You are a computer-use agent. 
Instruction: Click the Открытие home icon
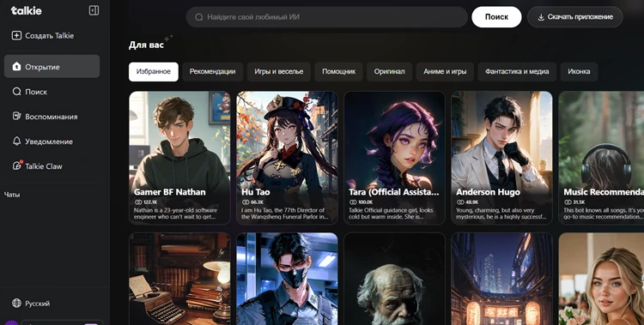(16, 67)
